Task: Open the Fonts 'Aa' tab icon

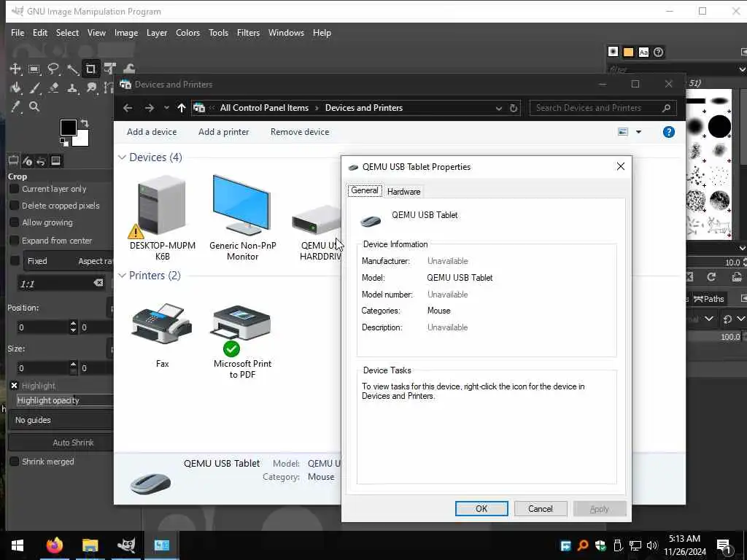Action: pyautogui.click(x=643, y=52)
